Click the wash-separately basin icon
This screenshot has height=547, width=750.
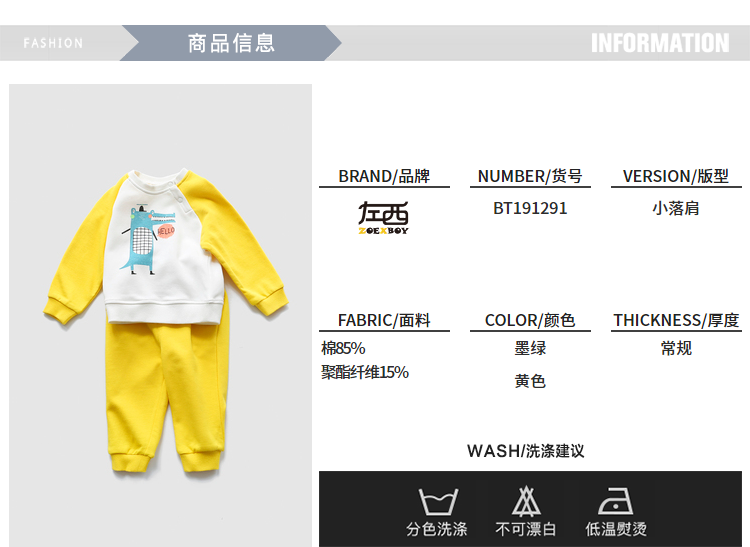[x=438, y=502]
